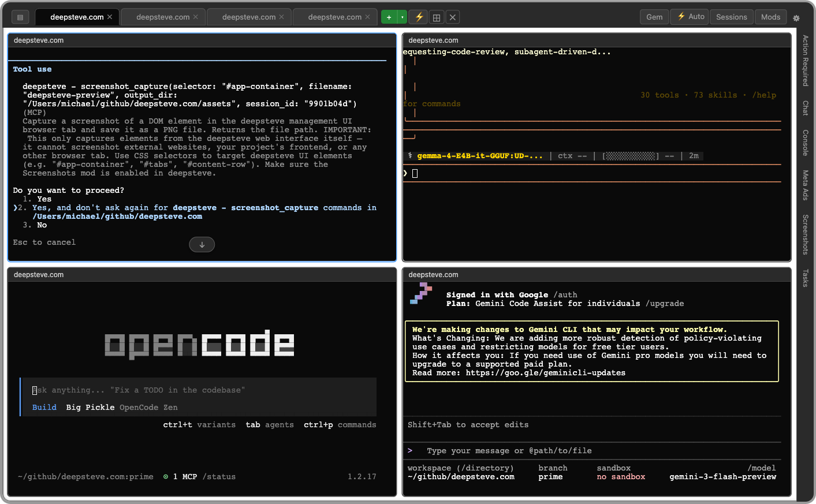Open the Console side panel
This screenshot has width=816, height=504.
pyautogui.click(x=806, y=143)
